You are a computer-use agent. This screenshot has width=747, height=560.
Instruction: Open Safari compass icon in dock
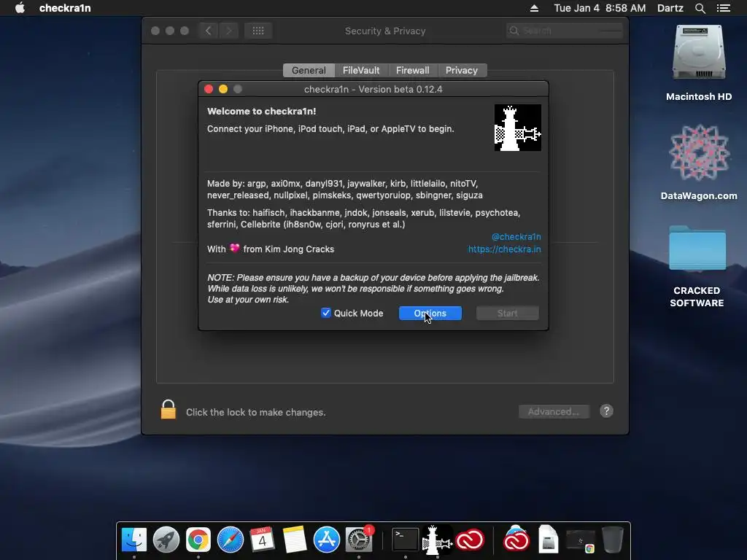click(x=231, y=540)
